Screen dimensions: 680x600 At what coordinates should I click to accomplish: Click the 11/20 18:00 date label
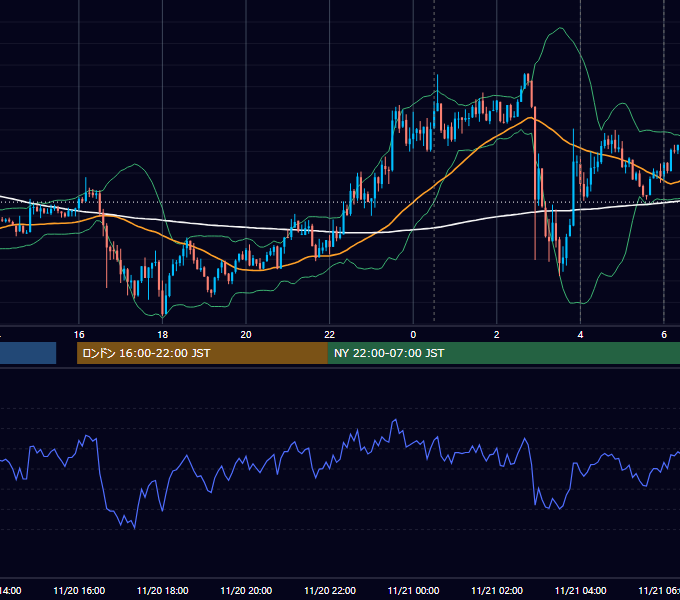(x=163, y=591)
